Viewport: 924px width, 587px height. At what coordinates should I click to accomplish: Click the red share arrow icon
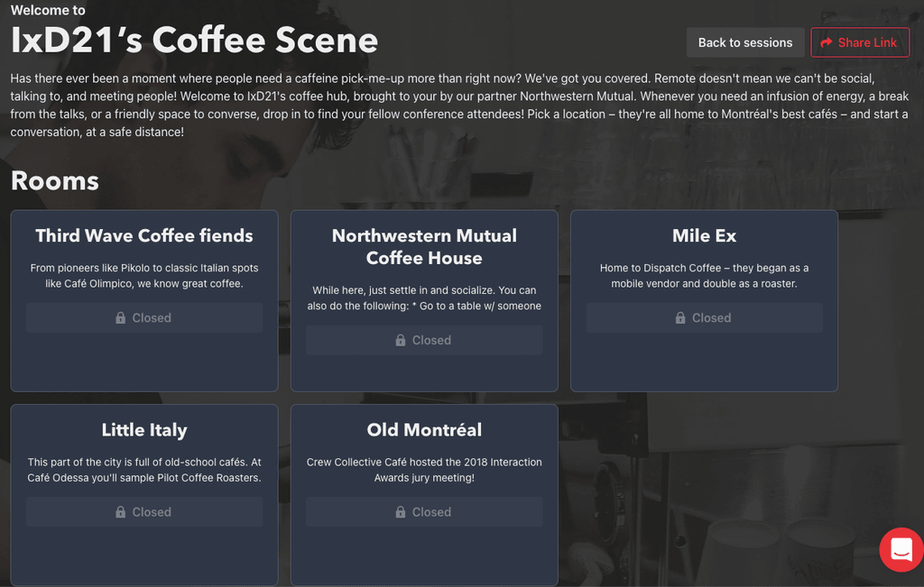(827, 41)
